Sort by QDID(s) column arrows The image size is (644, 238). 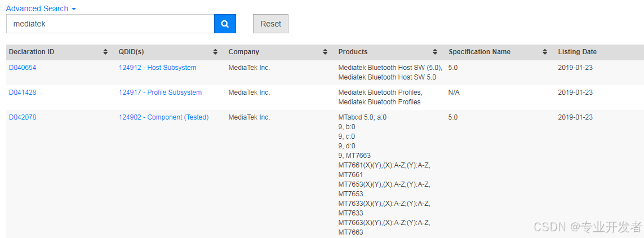click(x=215, y=52)
